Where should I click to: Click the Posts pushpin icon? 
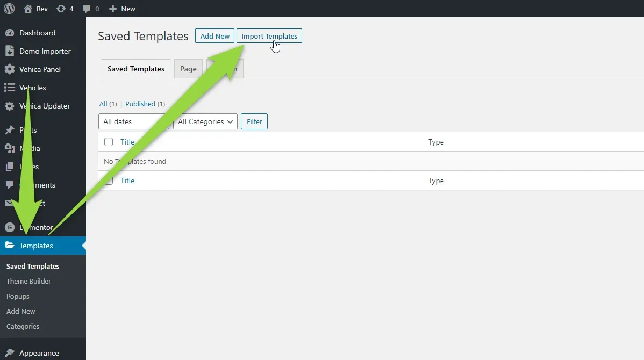[10, 130]
